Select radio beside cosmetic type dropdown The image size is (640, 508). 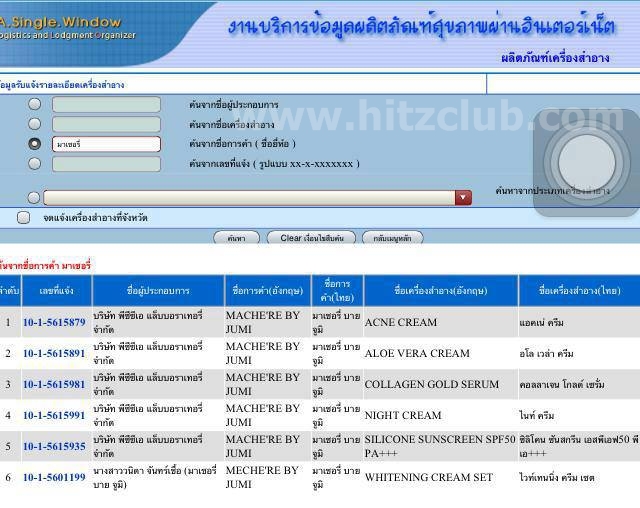[x=34, y=198]
